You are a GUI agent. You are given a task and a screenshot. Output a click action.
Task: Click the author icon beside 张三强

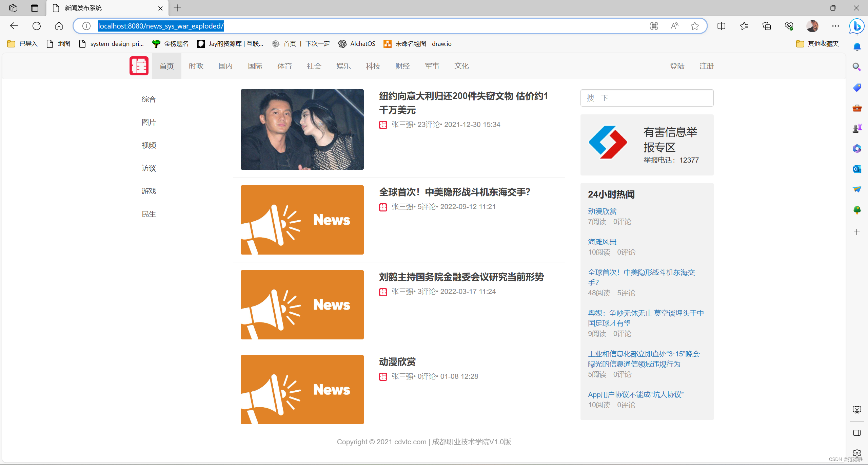pyautogui.click(x=383, y=125)
